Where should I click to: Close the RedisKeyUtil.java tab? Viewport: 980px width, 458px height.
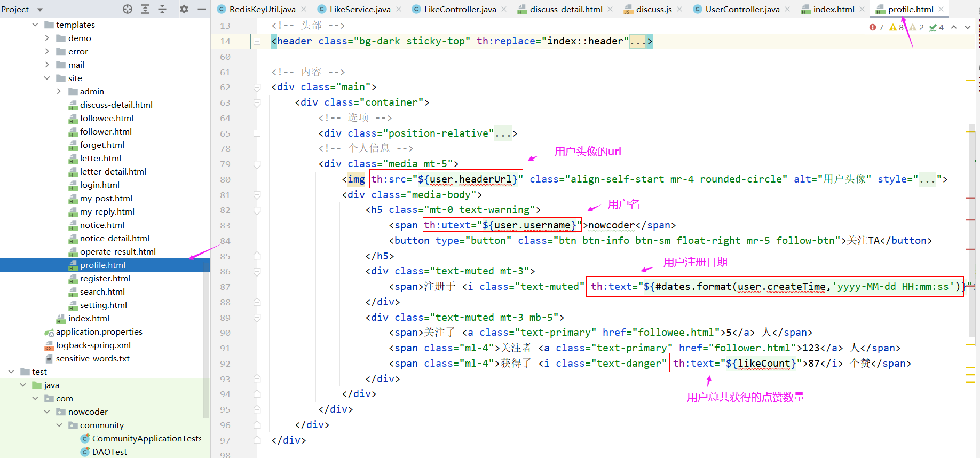click(304, 9)
